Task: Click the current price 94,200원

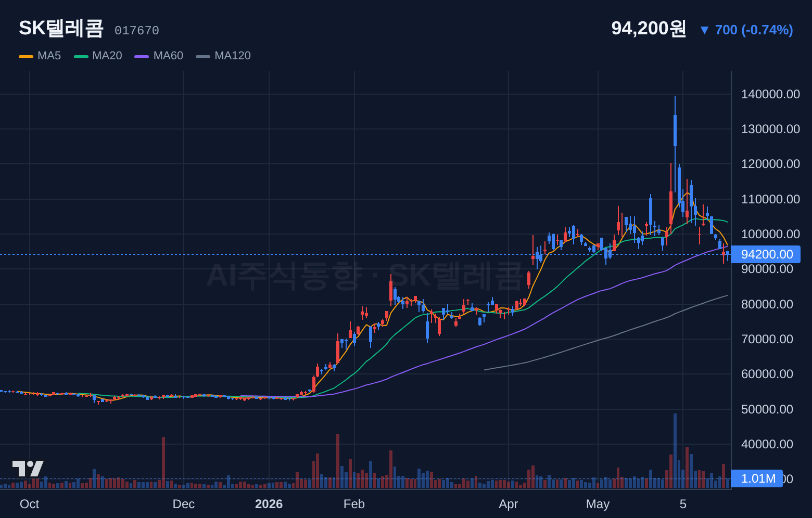Action: (649, 29)
